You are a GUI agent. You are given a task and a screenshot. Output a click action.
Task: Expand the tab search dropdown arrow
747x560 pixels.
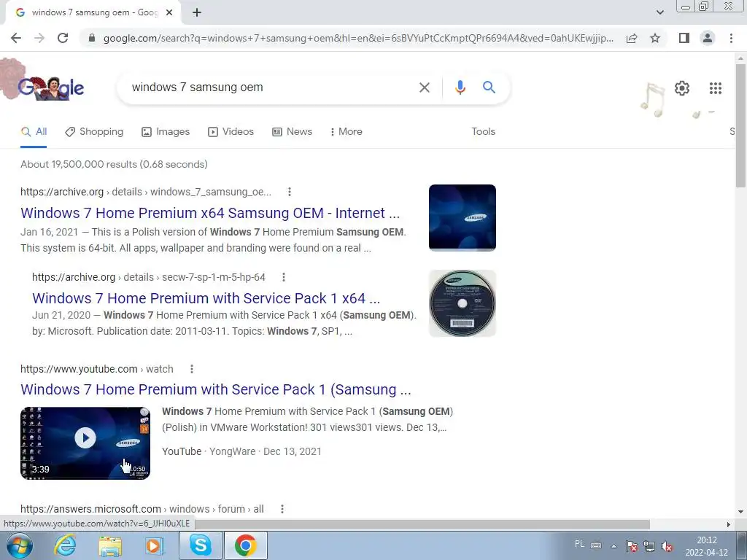pos(659,12)
